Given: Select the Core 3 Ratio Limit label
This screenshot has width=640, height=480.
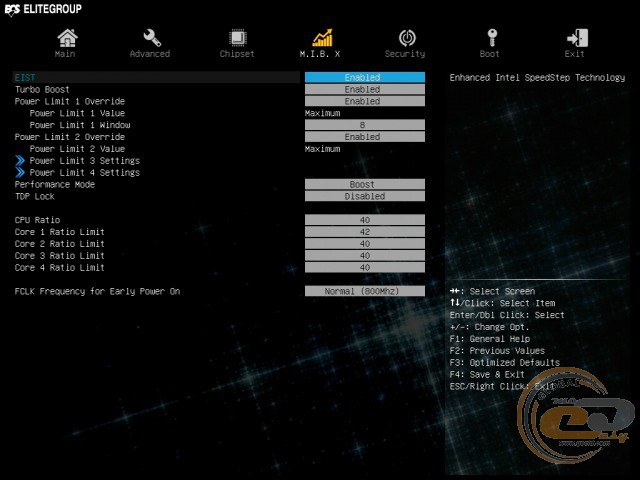Looking at the screenshot, I should pyautogui.click(x=60, y=256).
